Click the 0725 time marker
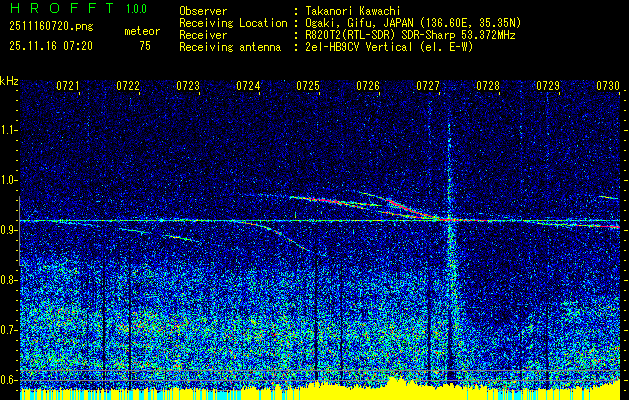 [308, 85]
